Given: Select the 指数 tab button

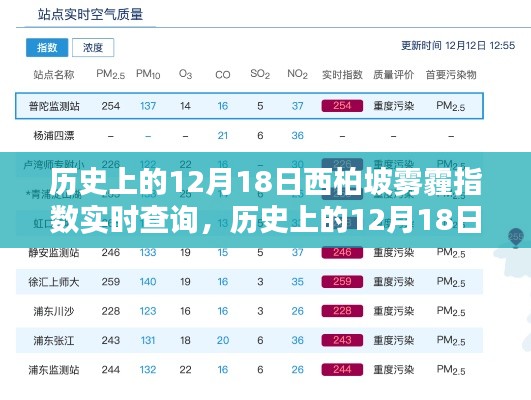Looking at the screenshot, I should point(47,47).
